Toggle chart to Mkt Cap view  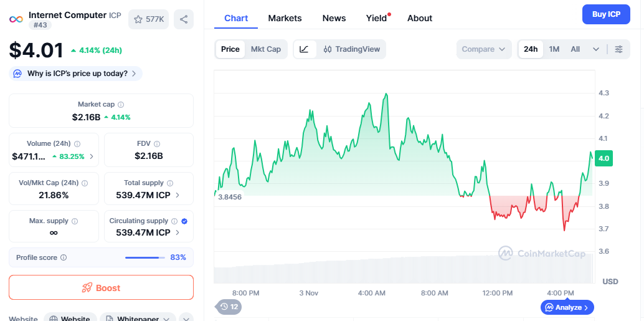click(x=265, y=49)
